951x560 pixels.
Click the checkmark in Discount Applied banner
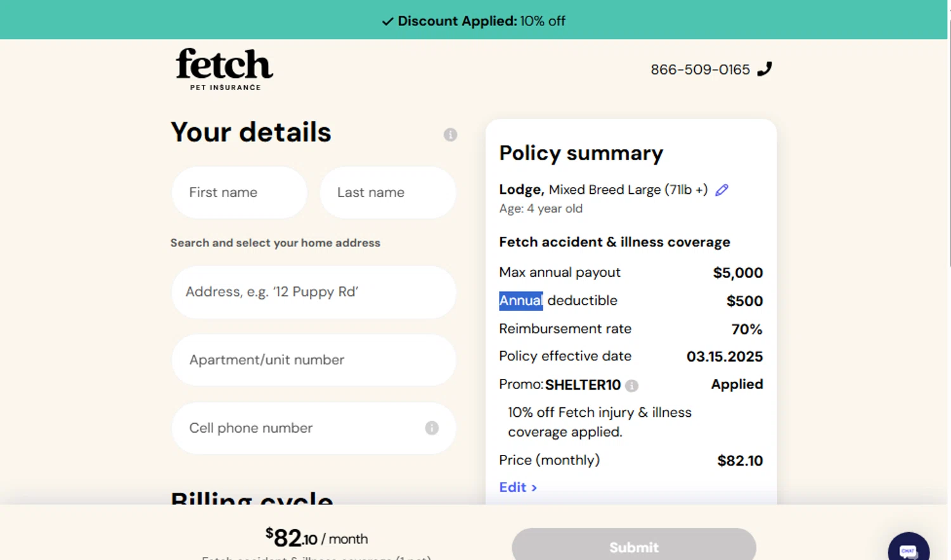pyautogui.click(x=387, y=22)
